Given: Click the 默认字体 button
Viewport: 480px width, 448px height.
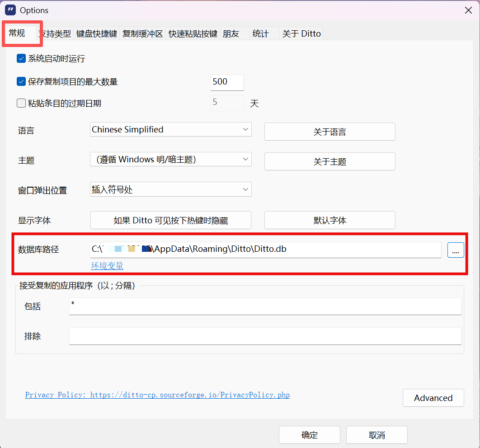Looking at the screenshot, I should (329, 220).
